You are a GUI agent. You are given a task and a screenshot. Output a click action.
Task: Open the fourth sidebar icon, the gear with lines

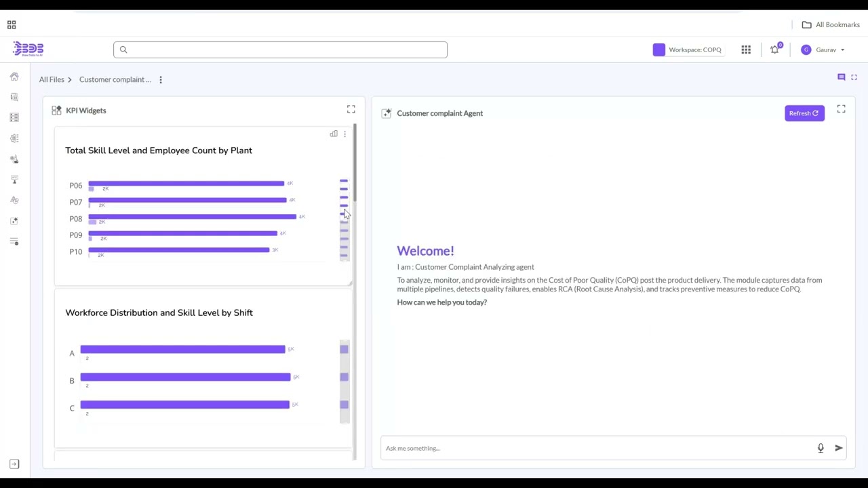point(14,138)
